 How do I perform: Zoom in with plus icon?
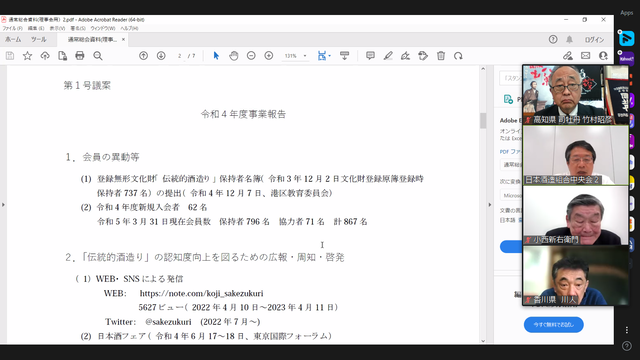pos(269,56)
